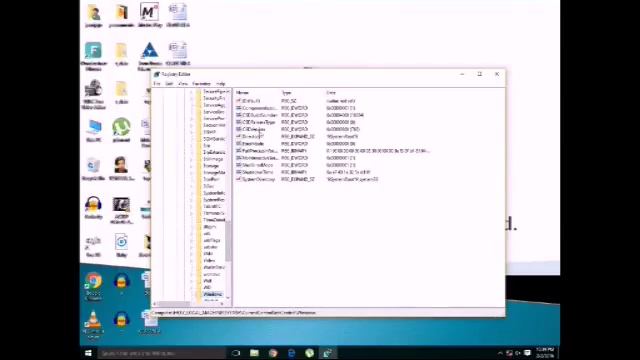Image resolution: width=640 pixels, height=360 pixels.
Task: Select the CSDVersion value name
Action: click(254, 129)
